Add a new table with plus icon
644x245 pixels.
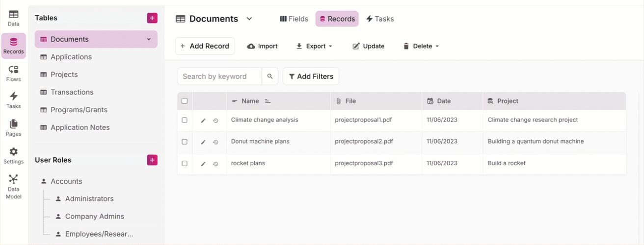[x=152, y=18]
